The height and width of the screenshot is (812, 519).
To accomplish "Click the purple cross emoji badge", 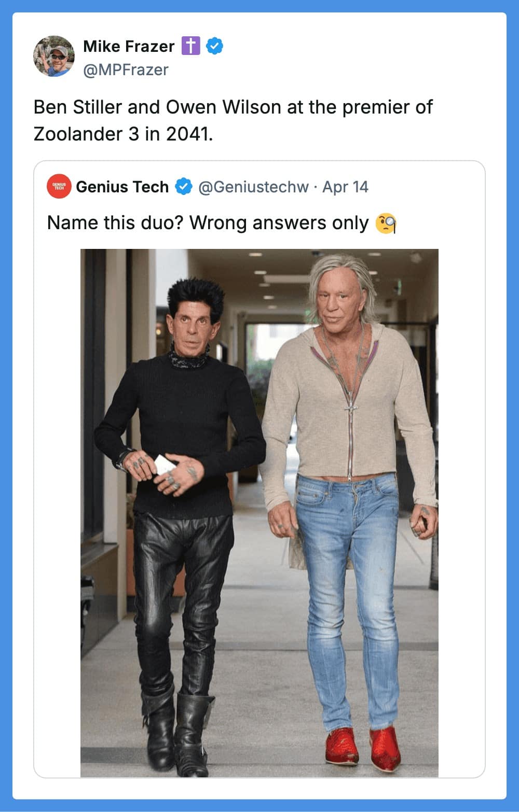I will pyautogui.click(x=190, y=46).
